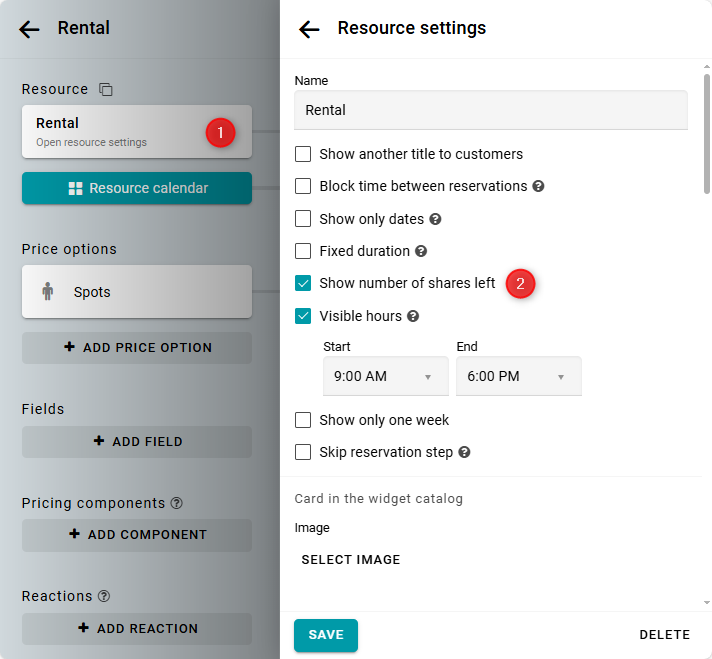712x659 pixels.
Task: Click help icon next to Visible hours
Action: point(413,316)
